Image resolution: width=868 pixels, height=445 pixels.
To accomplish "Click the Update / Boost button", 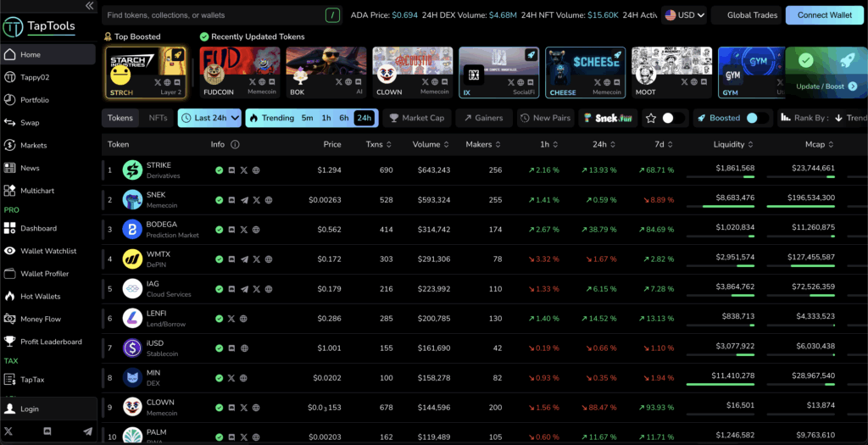I will tap(826, 86).
